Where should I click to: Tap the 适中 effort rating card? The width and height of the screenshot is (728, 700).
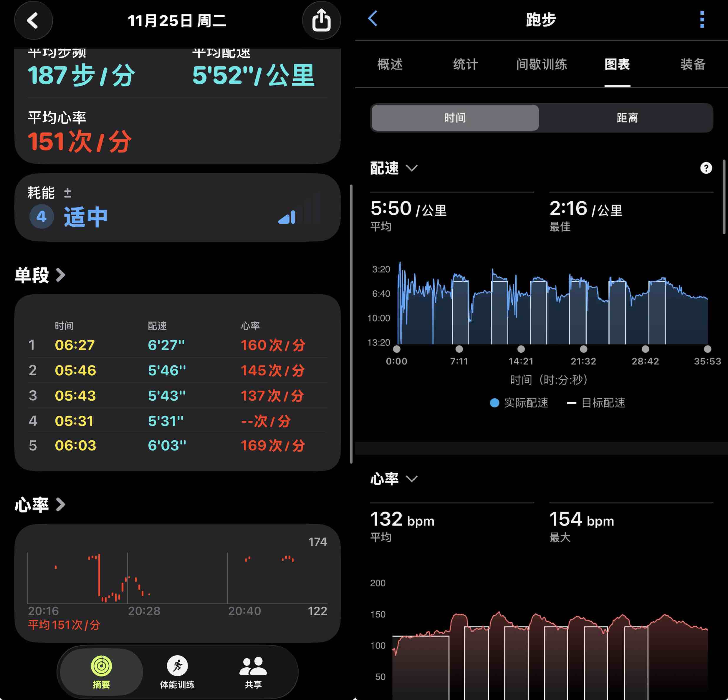(x=178, y=208)
